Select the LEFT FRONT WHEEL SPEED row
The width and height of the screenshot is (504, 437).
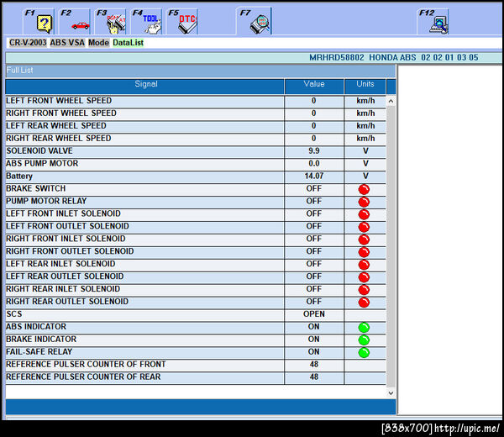click(x=196, y=101)
